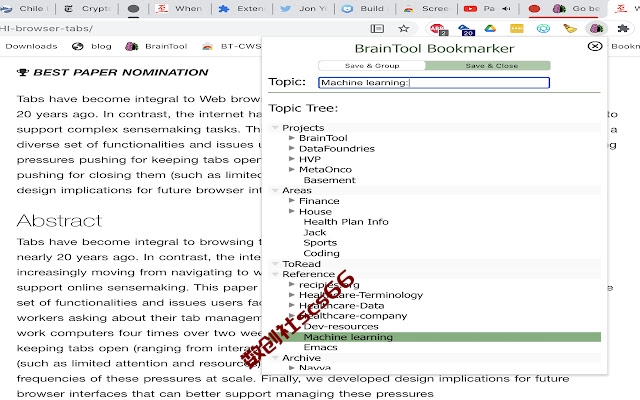
Task: Select the Basement topic
Action: click(329, 180)
